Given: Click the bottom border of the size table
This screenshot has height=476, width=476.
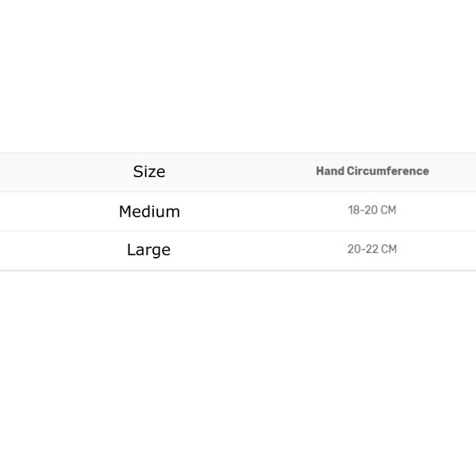Looking at the screenshot, I should [238, 271].
